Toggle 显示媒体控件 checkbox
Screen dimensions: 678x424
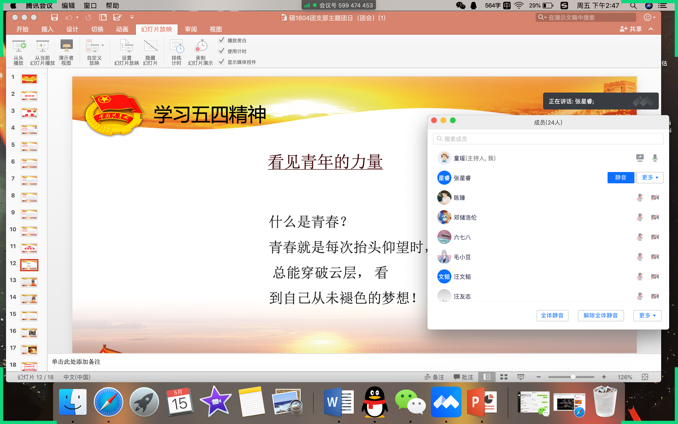pyautogui.click(x=222, y=62)
